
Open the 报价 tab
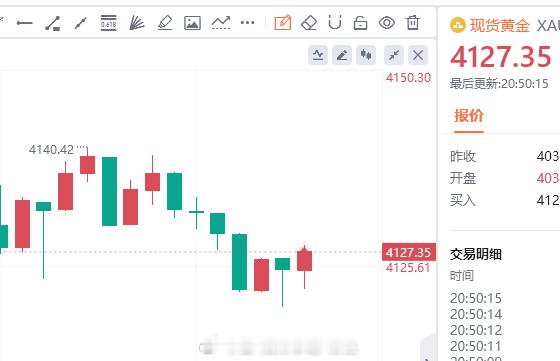469,116
